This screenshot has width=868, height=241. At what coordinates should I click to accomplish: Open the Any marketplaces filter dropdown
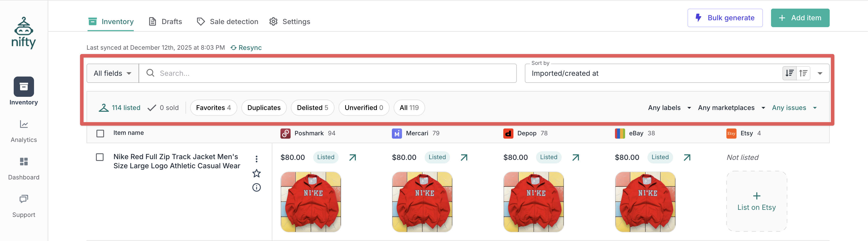point(731,108)
